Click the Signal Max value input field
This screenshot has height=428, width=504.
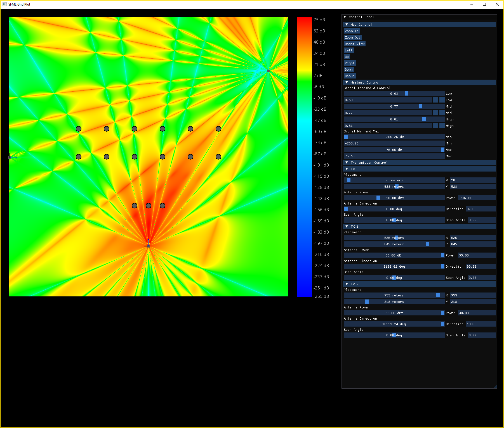(394, 156)
